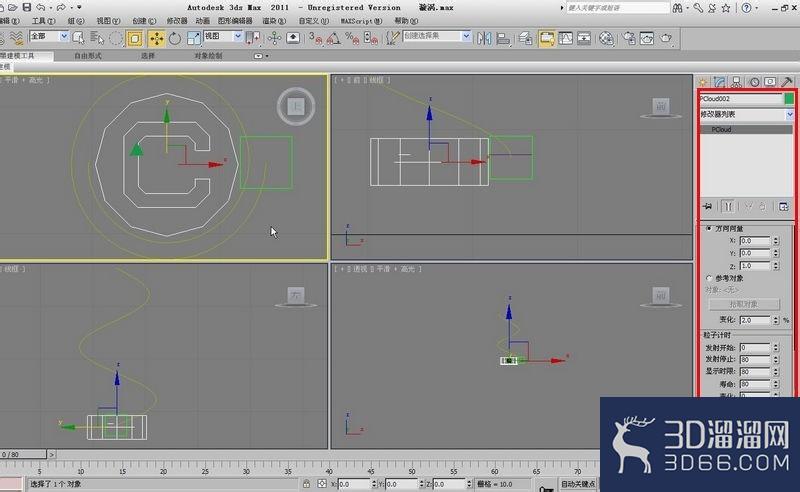
Task: Click the green object color swatch
Action: (x=789, y=99)
